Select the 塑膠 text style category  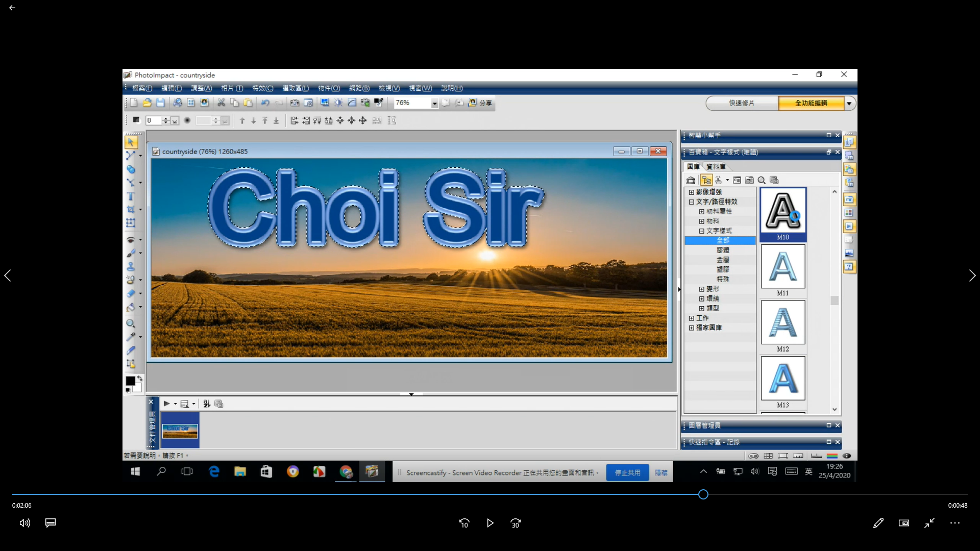(x=723, y=270)
